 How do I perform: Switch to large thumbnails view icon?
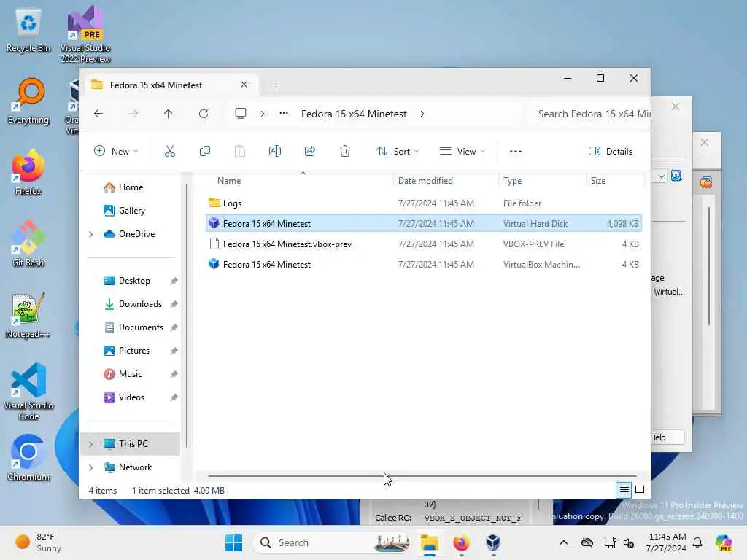[x=640, y=490]
